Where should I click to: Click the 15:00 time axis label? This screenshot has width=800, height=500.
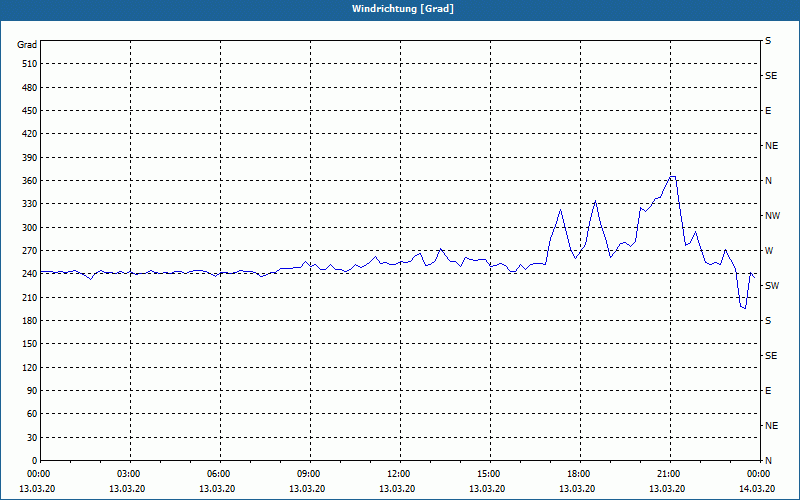pyautogui.click(x=488, y=473)
